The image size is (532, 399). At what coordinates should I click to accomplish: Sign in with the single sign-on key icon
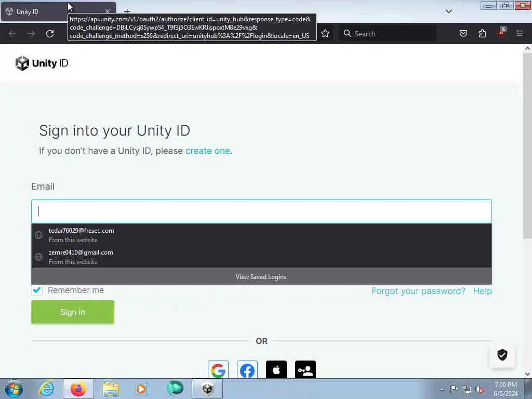(305, 369)
